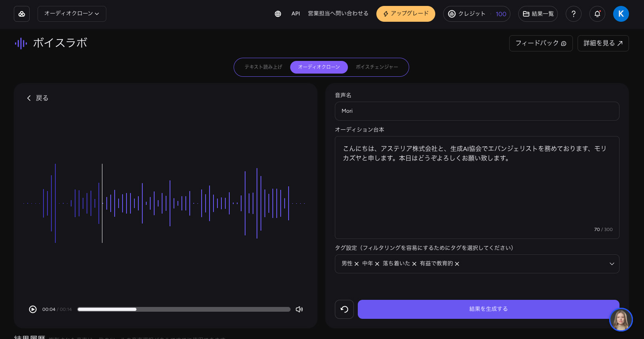Remove the 有益で教育的 tag
This screenshot has width=644, height=339.
click(x=457, y=264)
